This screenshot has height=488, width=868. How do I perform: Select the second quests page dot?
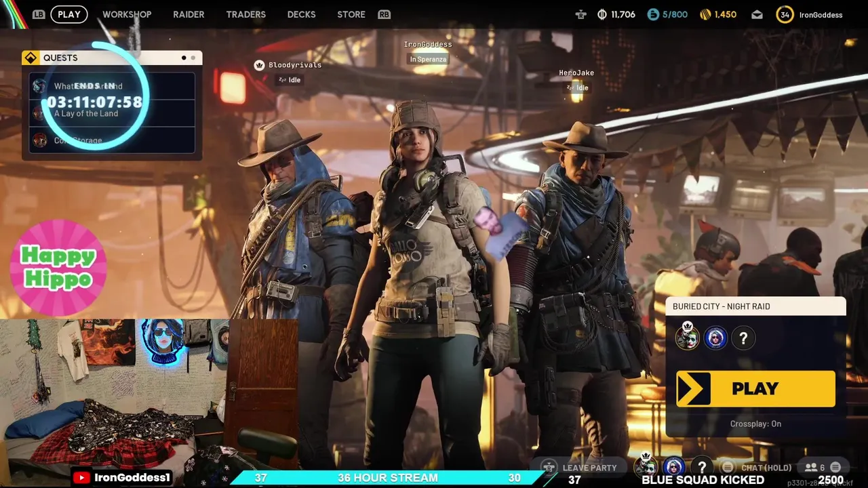(x=193, y=58)
